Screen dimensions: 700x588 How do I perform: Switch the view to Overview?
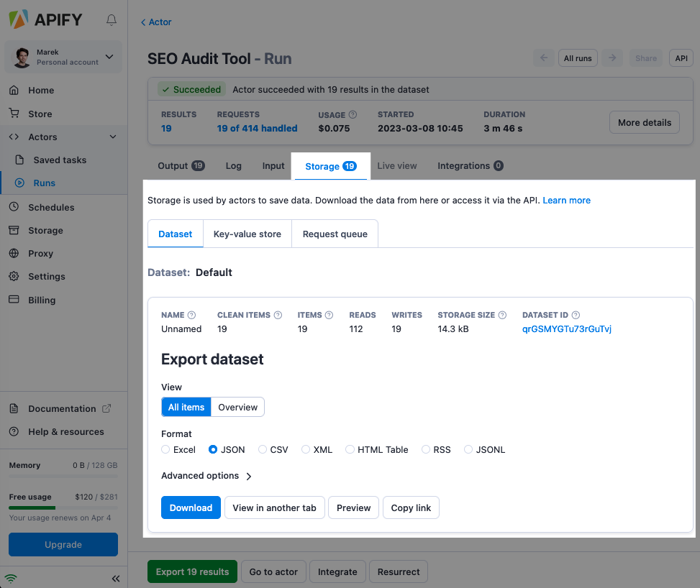pos(237,407)
